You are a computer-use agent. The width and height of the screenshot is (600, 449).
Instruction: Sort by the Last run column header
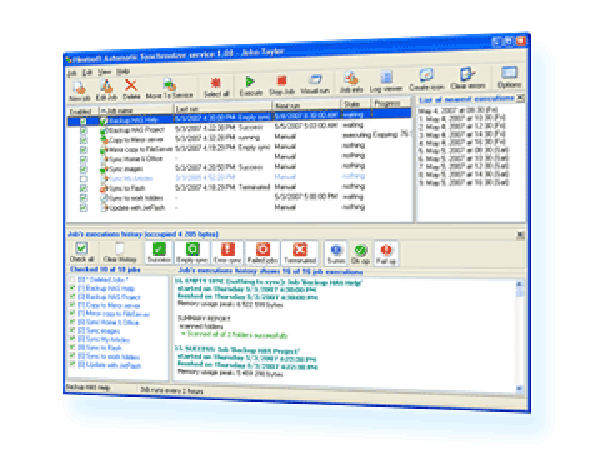[223, 108]
